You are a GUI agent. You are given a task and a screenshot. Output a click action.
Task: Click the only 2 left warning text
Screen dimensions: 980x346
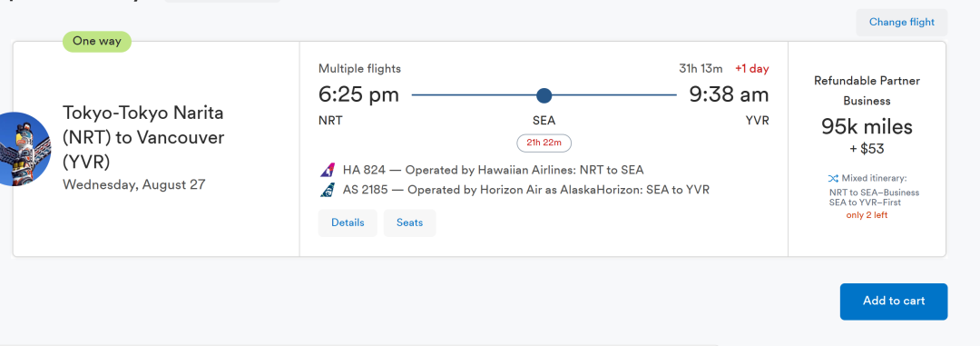click(867, 215)
